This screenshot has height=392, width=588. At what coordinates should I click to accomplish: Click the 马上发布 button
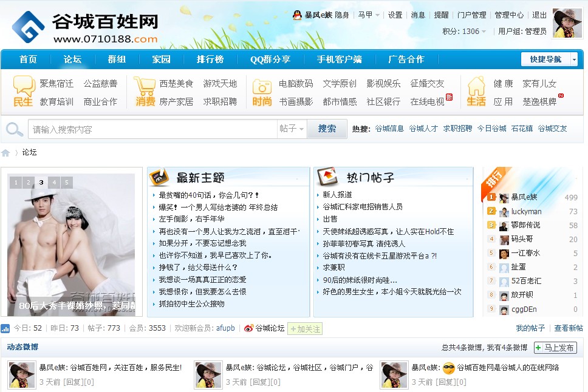coord(555,348)
